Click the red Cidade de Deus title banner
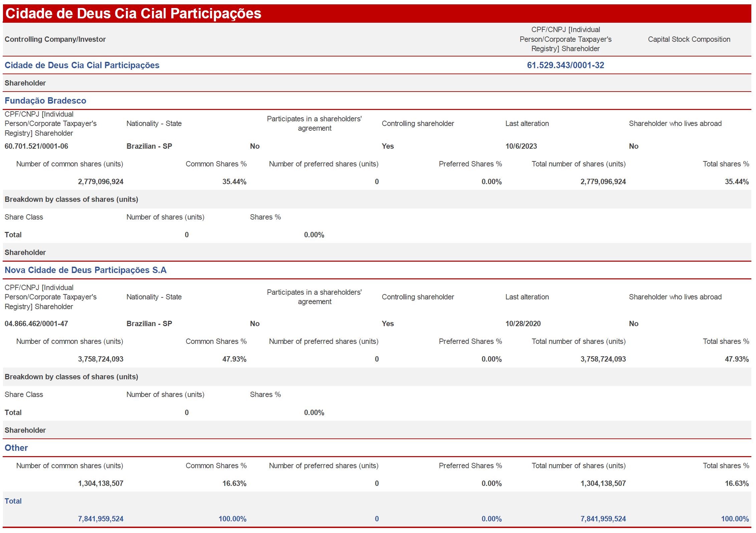756x533 pixels. tap(134, 14)
